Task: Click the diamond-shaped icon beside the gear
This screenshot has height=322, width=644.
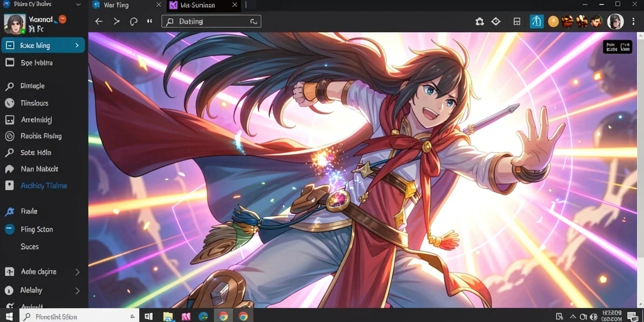Action: tap(496, 21)
